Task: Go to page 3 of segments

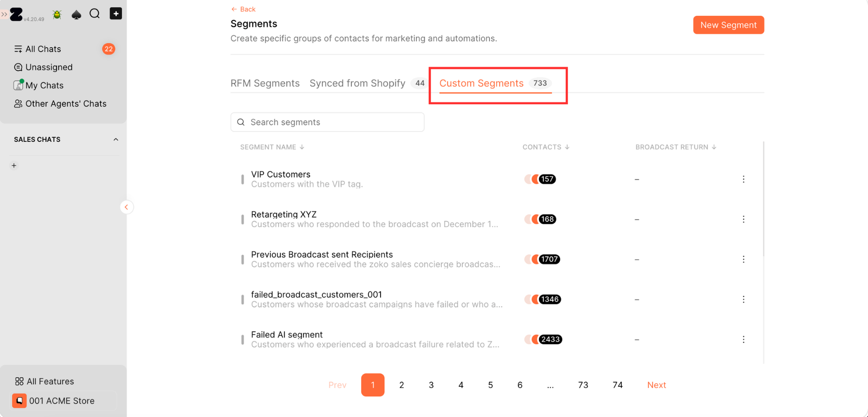Action: coord(431,385)
